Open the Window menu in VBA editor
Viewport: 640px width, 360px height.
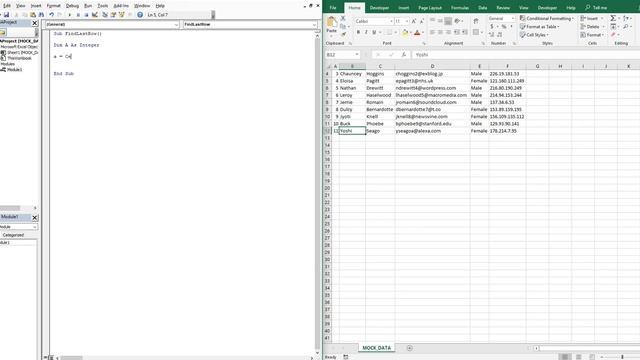(142, 6)
